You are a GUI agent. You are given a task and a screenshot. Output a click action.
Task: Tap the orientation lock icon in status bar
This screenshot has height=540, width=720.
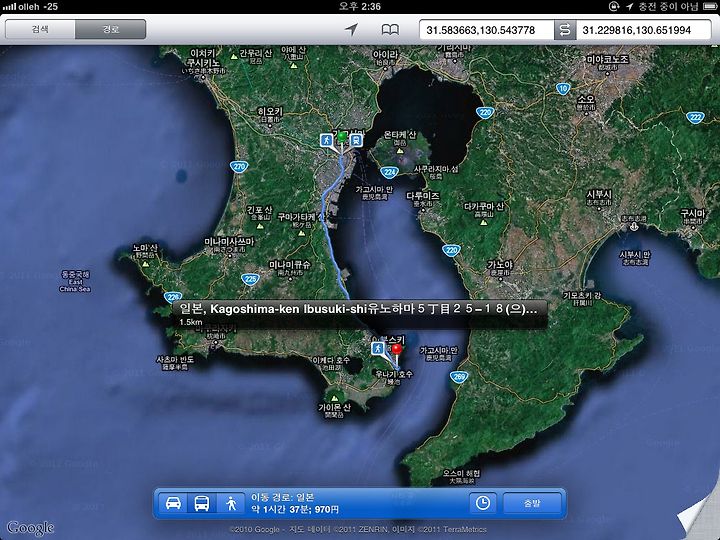click(614, 6)
